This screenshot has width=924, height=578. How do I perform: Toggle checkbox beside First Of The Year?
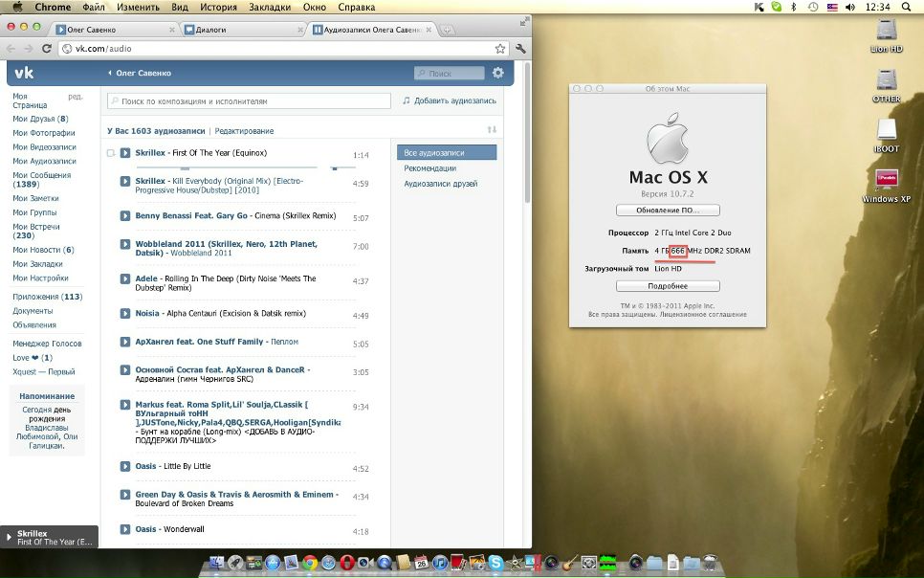point(110,153)
